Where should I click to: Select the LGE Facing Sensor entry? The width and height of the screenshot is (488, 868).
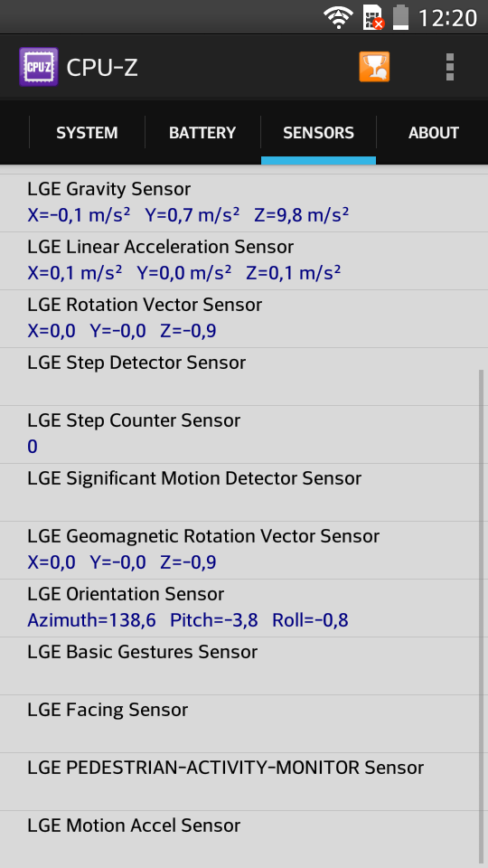[x=244, y=723]
